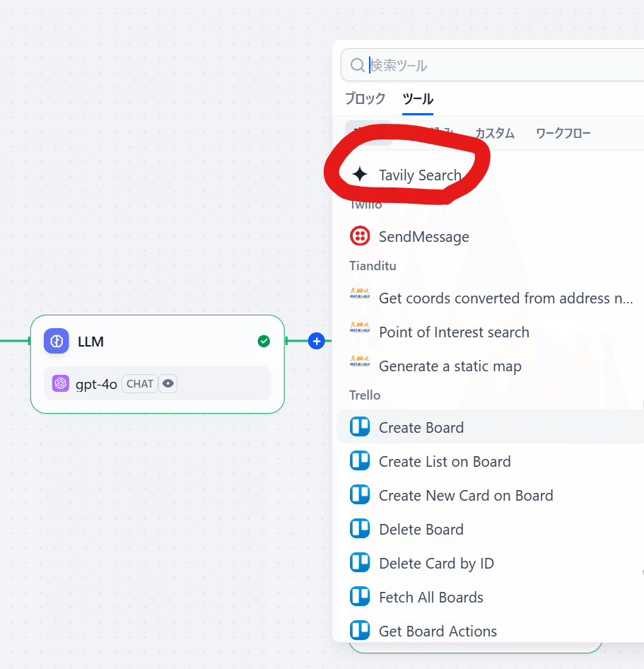The height and width of the screenshot is (669, 644).
Task: Click the Twilio SendMessage icon
Action: 360,236
